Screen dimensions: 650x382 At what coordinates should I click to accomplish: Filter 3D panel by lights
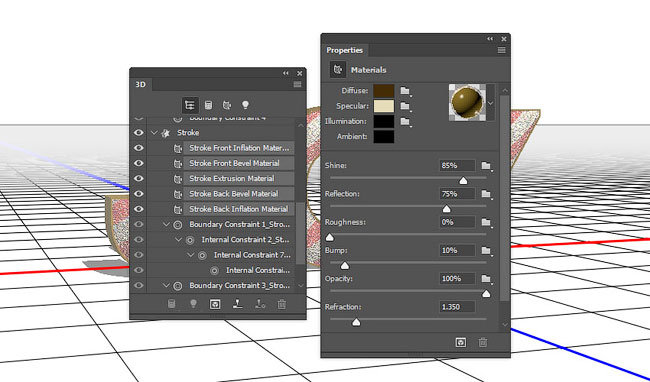coord(245,105)
